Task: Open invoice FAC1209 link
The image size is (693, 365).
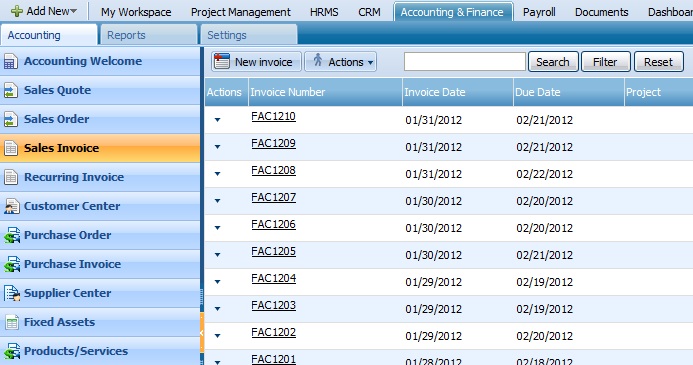Action: point(274,143)
